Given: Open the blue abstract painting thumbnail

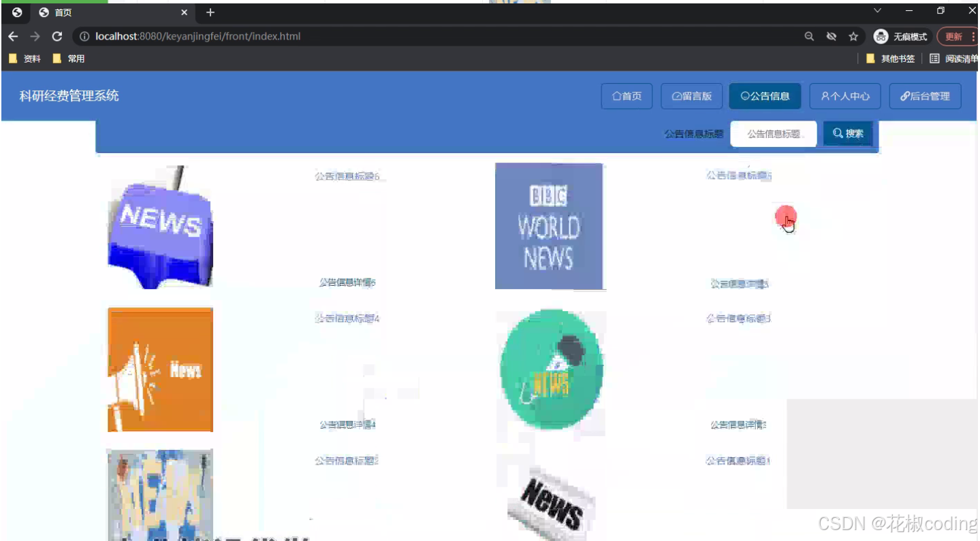Looking at the screenshot, I should click(160, 494).
